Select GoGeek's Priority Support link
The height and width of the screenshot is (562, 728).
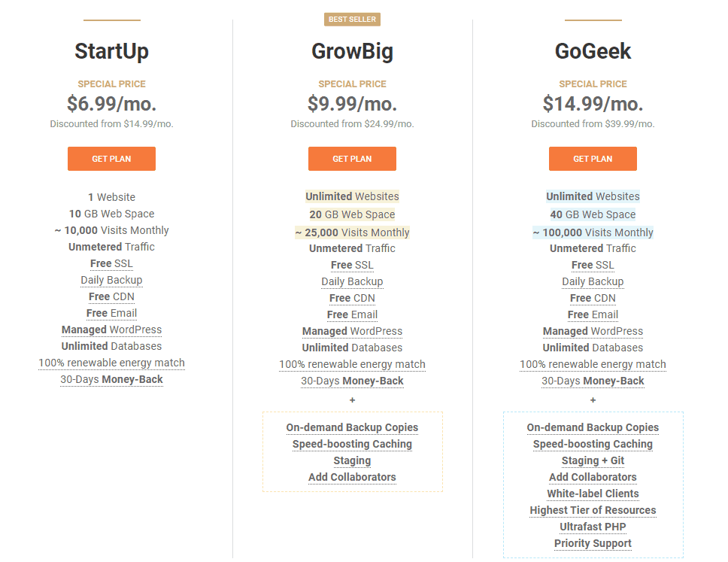(x=593, y=543)
